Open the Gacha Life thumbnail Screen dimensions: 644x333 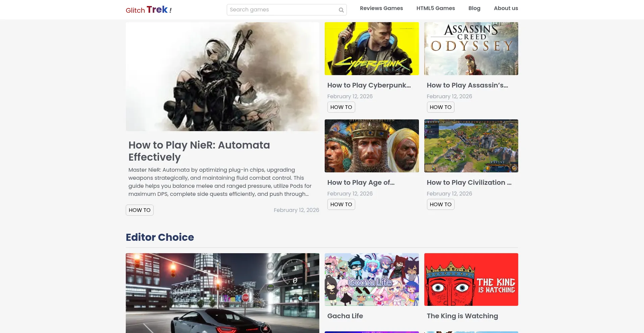372,279
